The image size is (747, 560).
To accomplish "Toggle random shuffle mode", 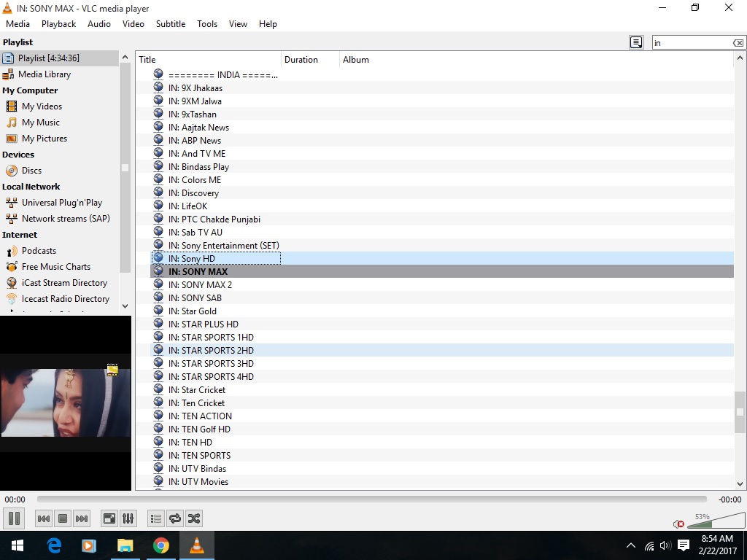I will pos(194,518).
